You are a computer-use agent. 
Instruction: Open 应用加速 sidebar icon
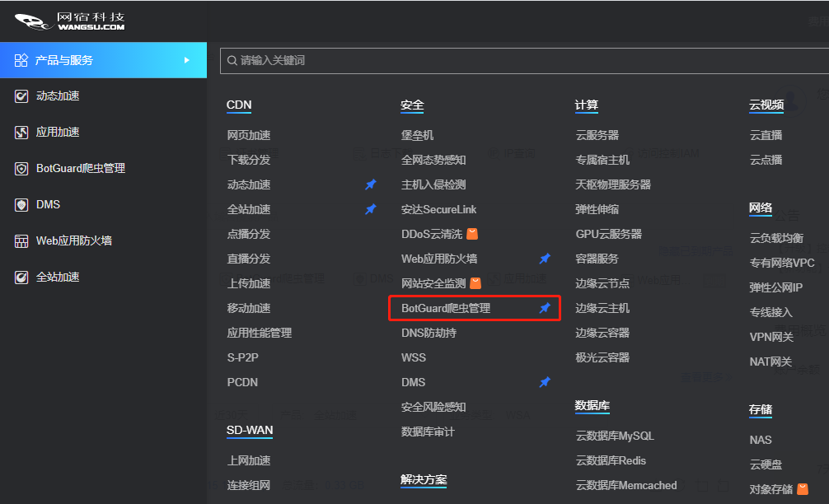(x=21, y=132)
